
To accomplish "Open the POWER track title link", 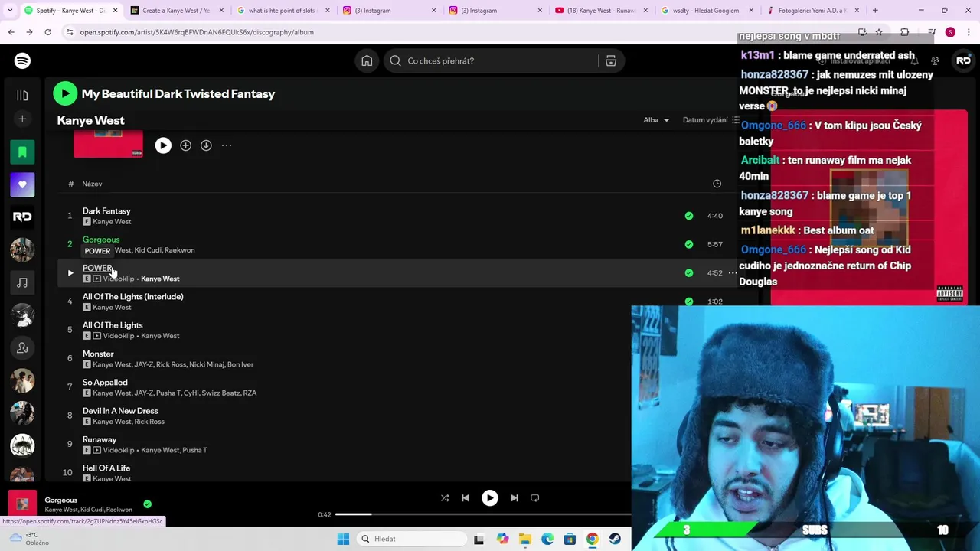I will pos(97,268).
